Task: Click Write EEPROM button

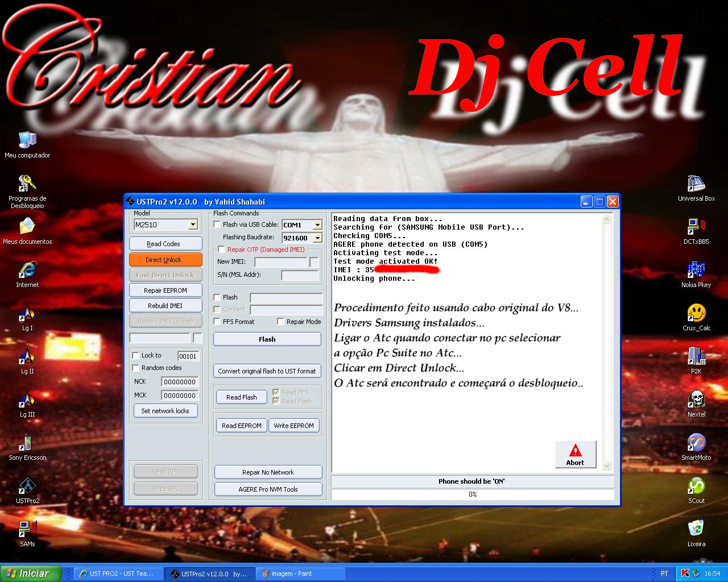Action: [x=294, y=426]
